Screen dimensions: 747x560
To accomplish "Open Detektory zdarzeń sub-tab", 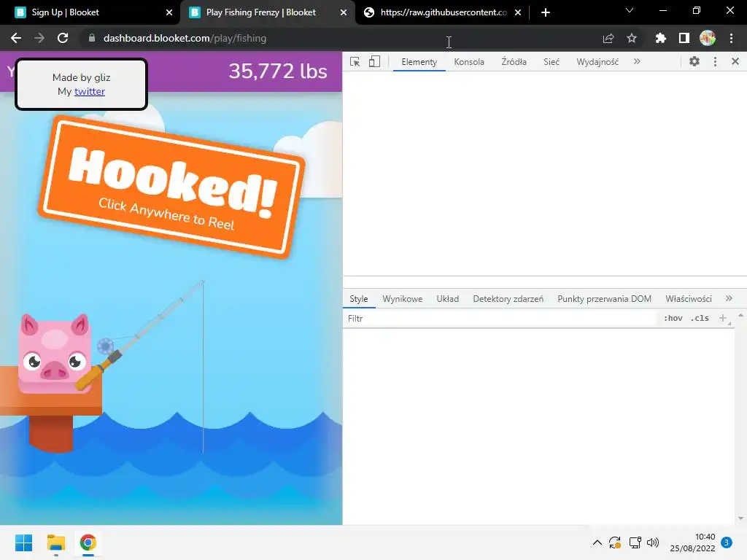I will click(508, 298).
